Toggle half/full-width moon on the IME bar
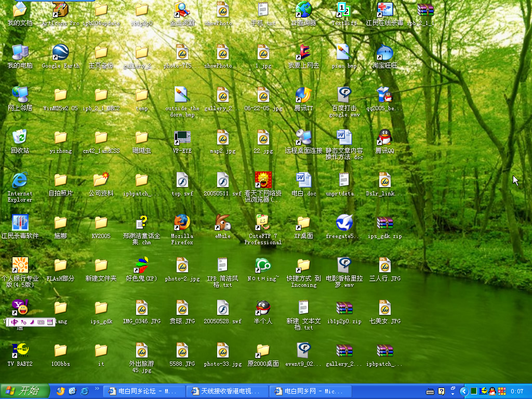The height and width of the screenshot is (399, 532). [x=32, y=322]
